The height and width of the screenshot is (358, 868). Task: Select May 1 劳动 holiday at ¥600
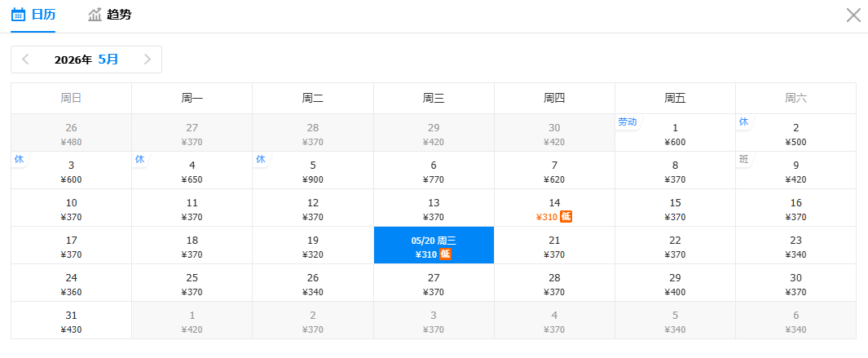[675, 133]
